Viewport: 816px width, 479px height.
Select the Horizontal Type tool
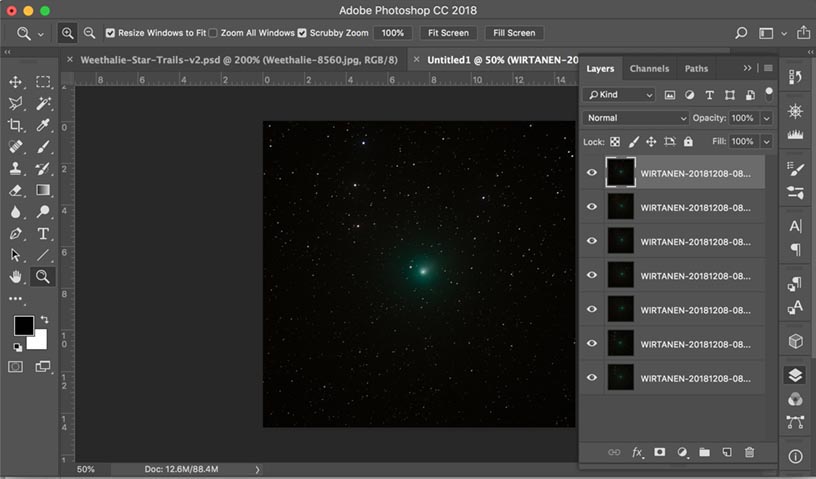coord(43,233)
